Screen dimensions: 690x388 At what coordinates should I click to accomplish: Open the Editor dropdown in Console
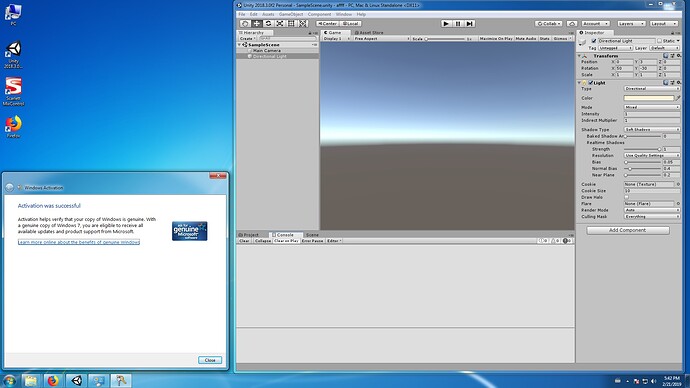(334, 241)
